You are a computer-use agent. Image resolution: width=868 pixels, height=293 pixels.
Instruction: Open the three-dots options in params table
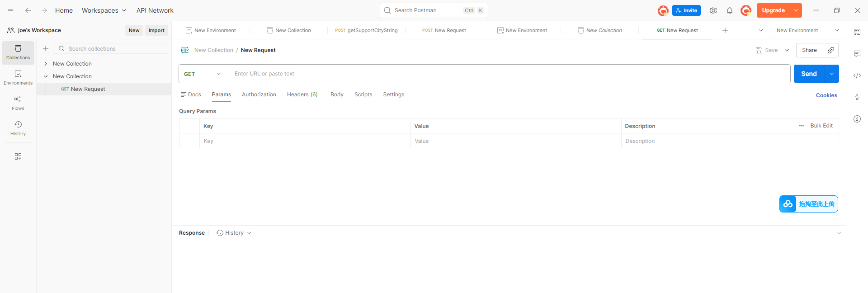[x=802, y=126]
